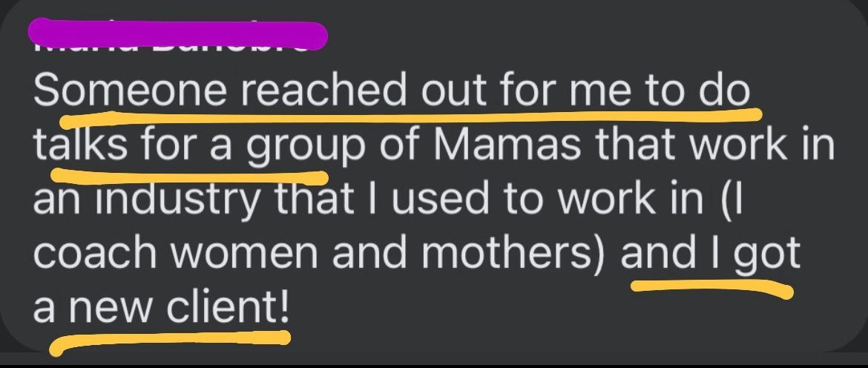868x368 pixels.
Task: Click the word "new" in the last line
Action: click(x=112, y=306)
